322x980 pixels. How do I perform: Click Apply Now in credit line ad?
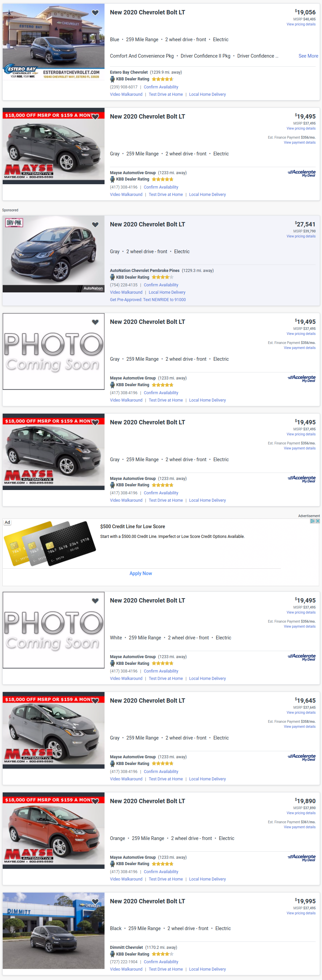[140, 573]
